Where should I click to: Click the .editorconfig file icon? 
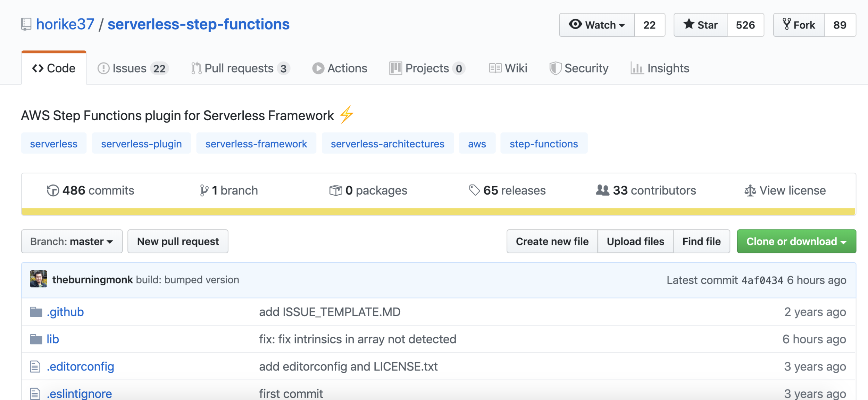pyautogui.click(x=35, y=367)
